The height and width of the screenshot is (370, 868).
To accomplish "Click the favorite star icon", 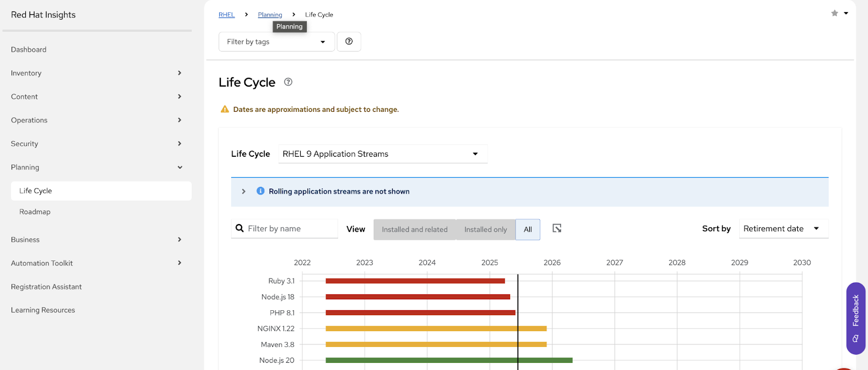I will tap(834, 13).
